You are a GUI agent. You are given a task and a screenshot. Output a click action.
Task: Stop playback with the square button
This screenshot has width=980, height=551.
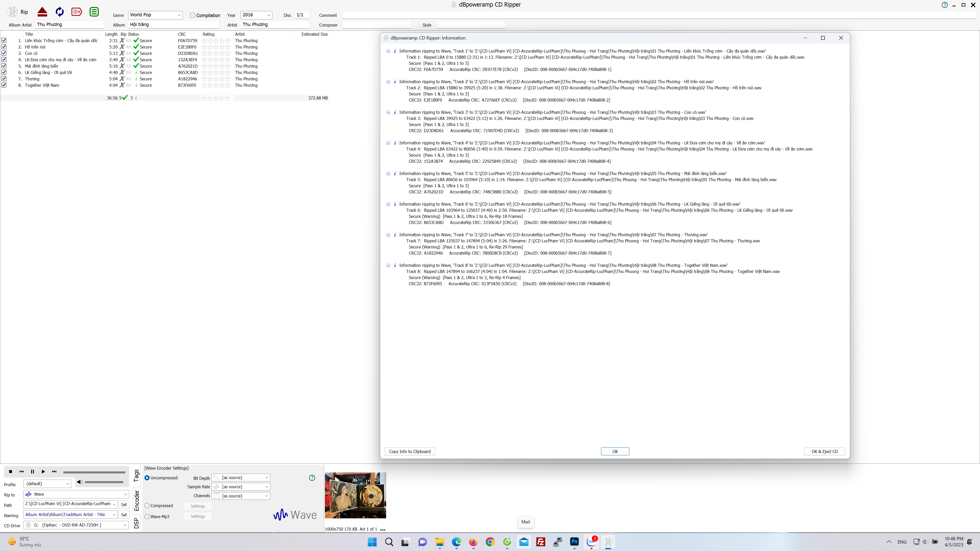pyautogui.click(x=11, y=471)
